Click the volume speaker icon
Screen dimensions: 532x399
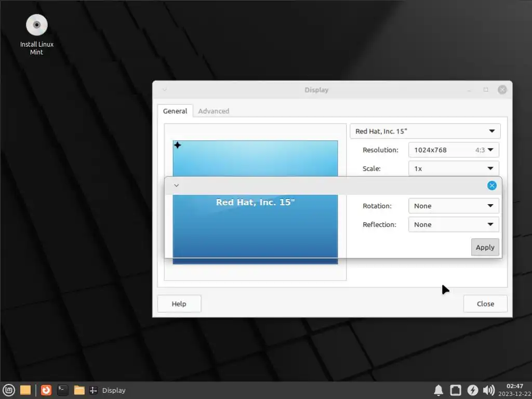tap(488, 391)
